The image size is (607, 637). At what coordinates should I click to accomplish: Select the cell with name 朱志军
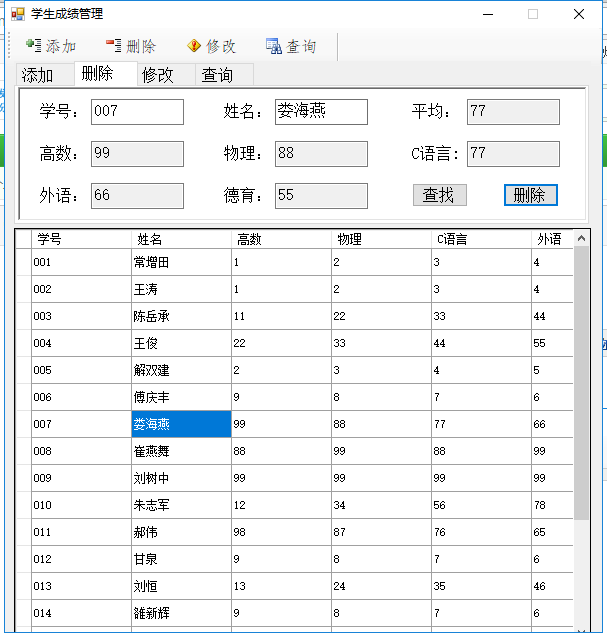pyautogui.click(x=181, y=505)
